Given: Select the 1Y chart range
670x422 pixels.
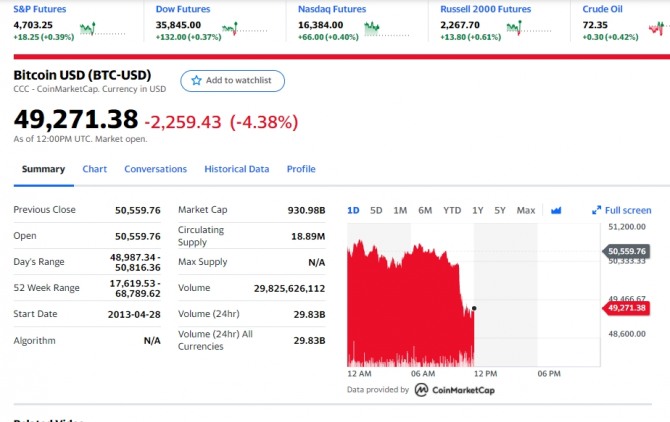Looking at the screenshot, I should point(477,210).
